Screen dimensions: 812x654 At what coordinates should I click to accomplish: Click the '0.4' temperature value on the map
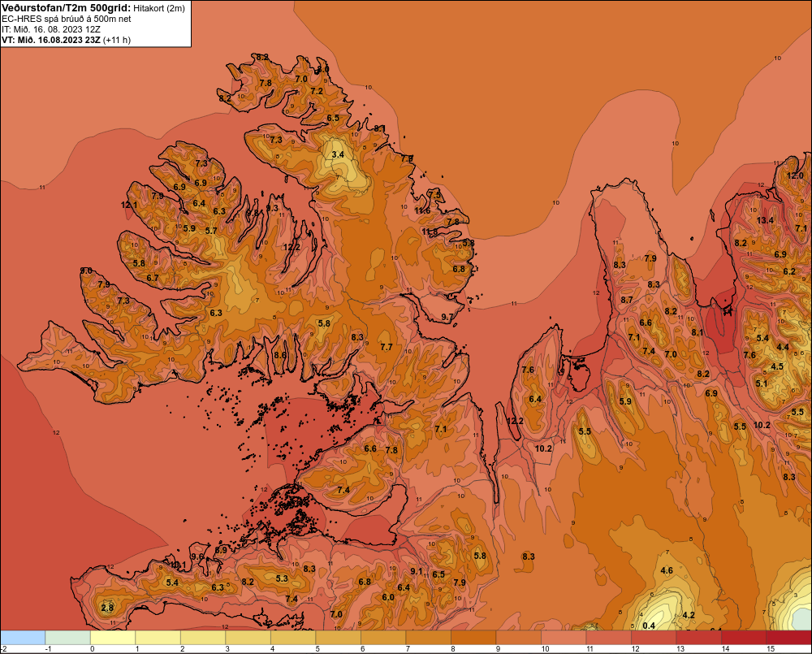point(649,626)
